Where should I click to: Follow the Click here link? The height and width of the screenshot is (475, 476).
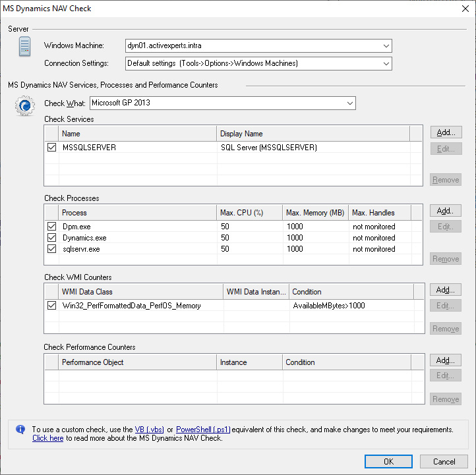[48, 438]
